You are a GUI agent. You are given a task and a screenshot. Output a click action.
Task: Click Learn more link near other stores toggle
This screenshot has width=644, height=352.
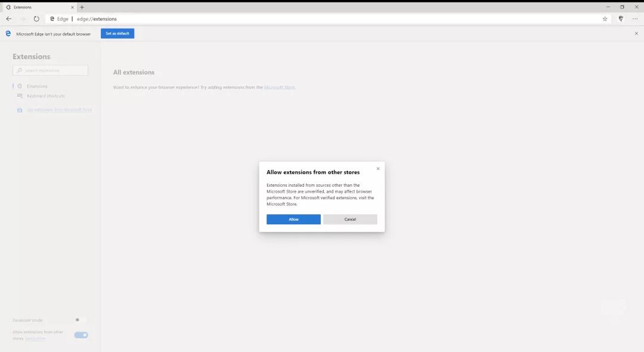click(35, 338)
